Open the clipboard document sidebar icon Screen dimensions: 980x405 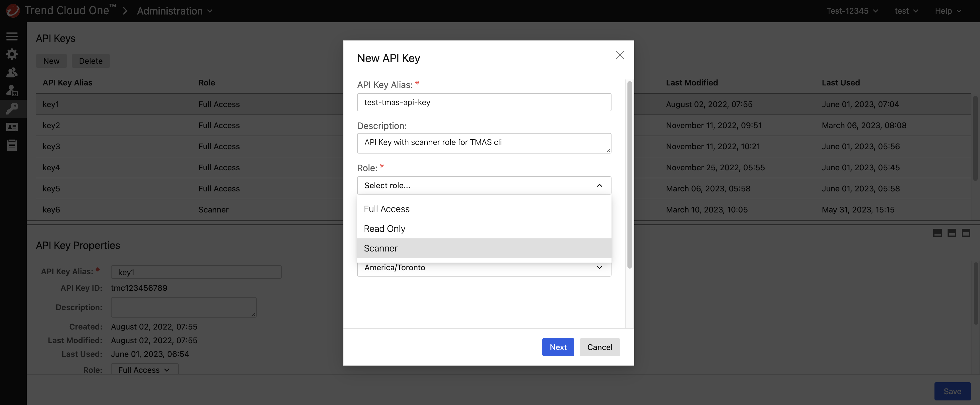[x=12, y=145]
